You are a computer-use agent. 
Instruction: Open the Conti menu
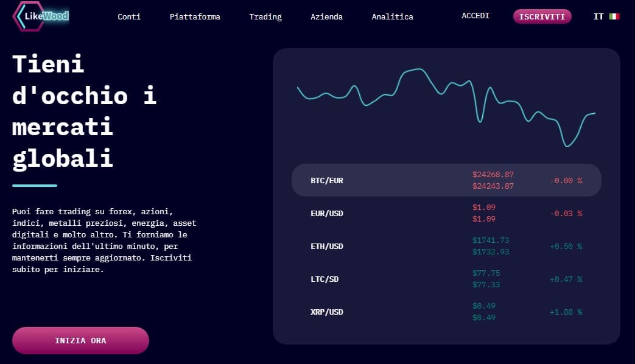(129, 17)
